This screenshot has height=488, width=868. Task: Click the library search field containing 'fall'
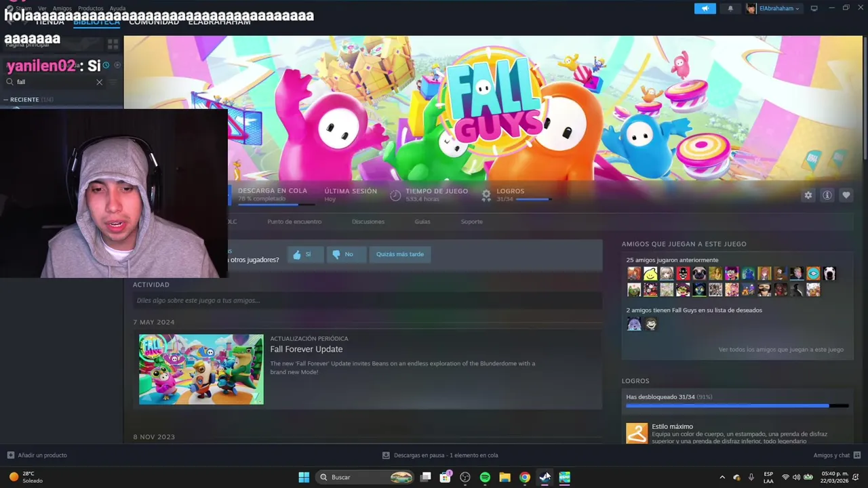[54, 82]
